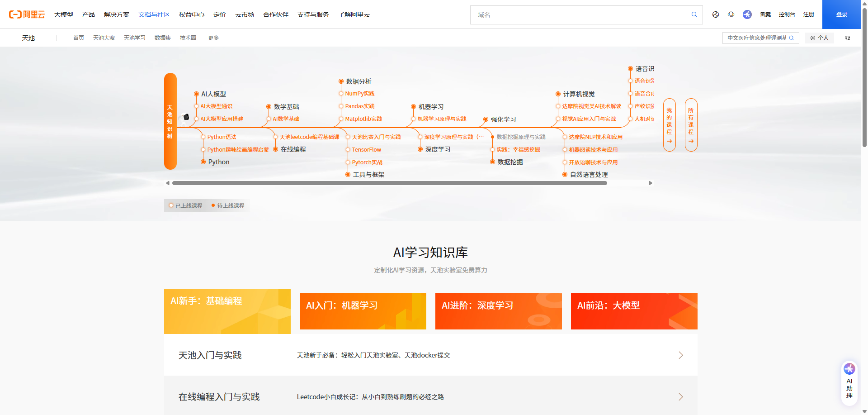
Task: Click the page vertical scrollbar
Action: pyautogui.click(x=864, y=77)
